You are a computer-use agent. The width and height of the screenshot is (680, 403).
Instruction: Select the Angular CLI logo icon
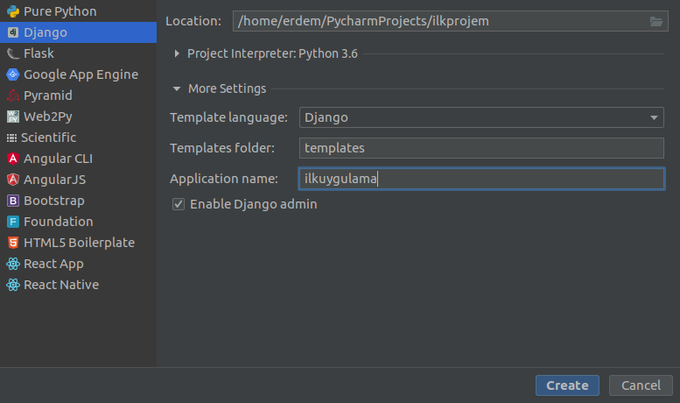click(x=13, y=159)
